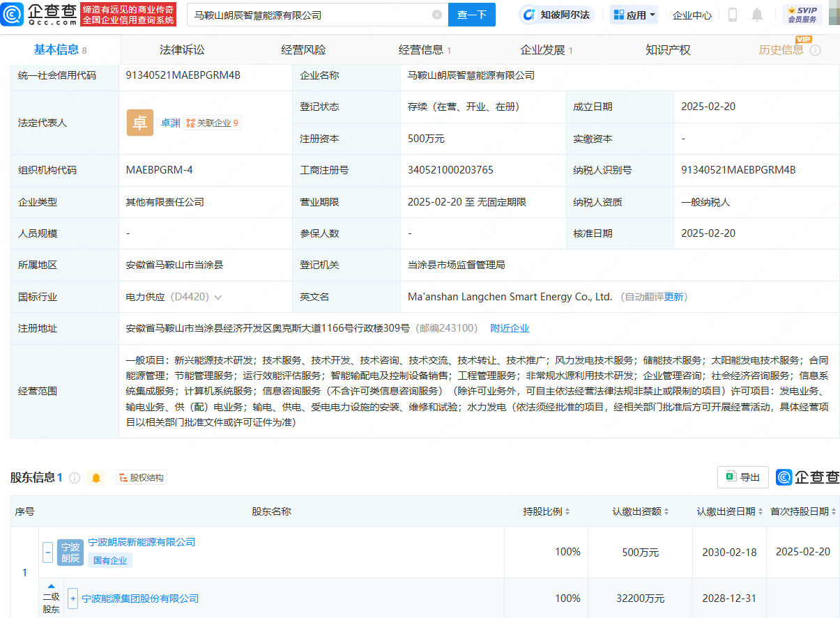
Task: Select the 经营信息 tab
Action: (x=425, y=49)
